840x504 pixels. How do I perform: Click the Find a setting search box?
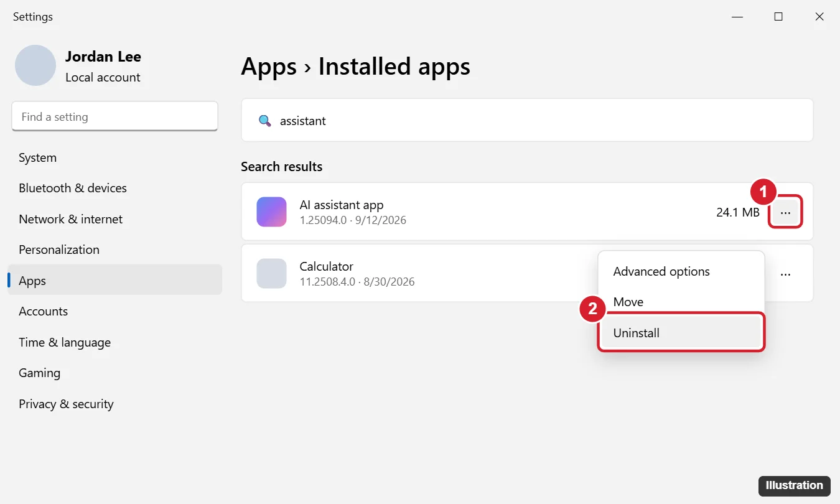pyautogui.click(x=114, y=116)
